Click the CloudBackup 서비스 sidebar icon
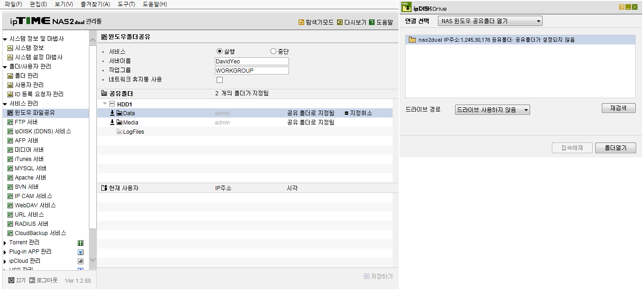 (10, 233)
